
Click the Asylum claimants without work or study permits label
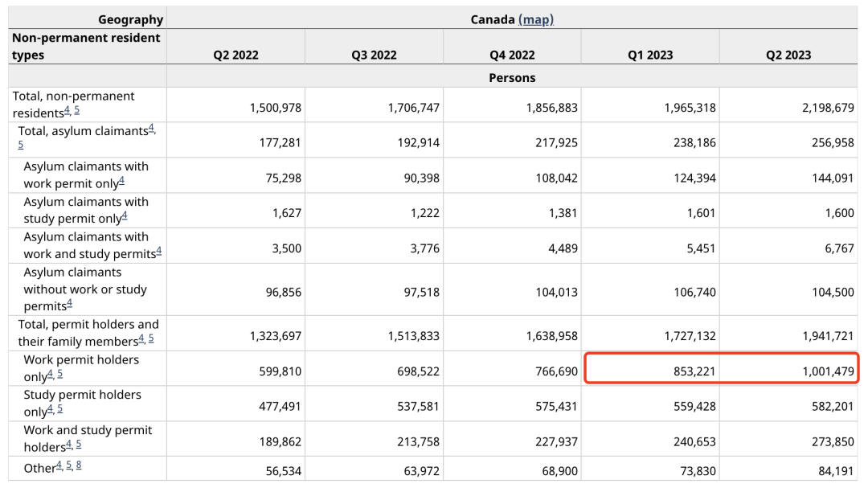tap(85, 289)
